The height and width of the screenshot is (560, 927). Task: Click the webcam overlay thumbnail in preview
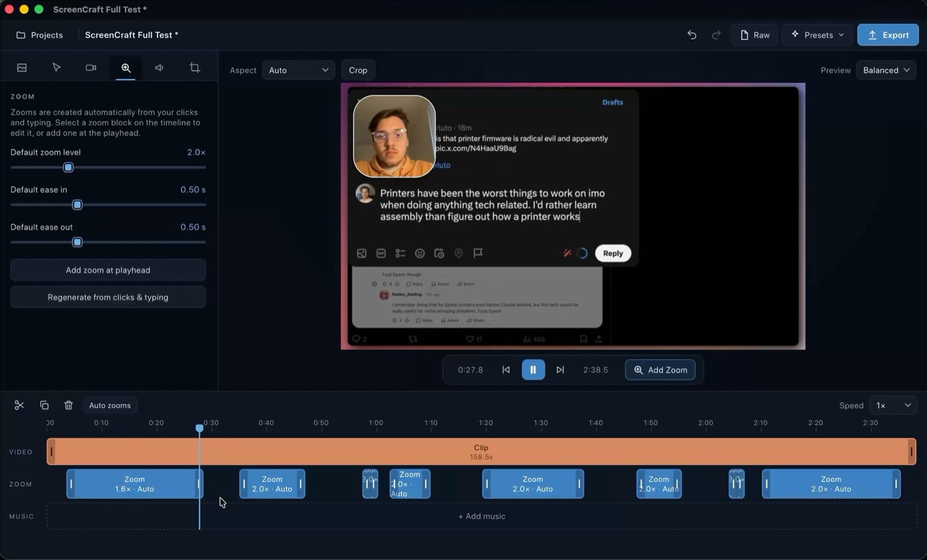pyautogui.click(x=394, y=136)
